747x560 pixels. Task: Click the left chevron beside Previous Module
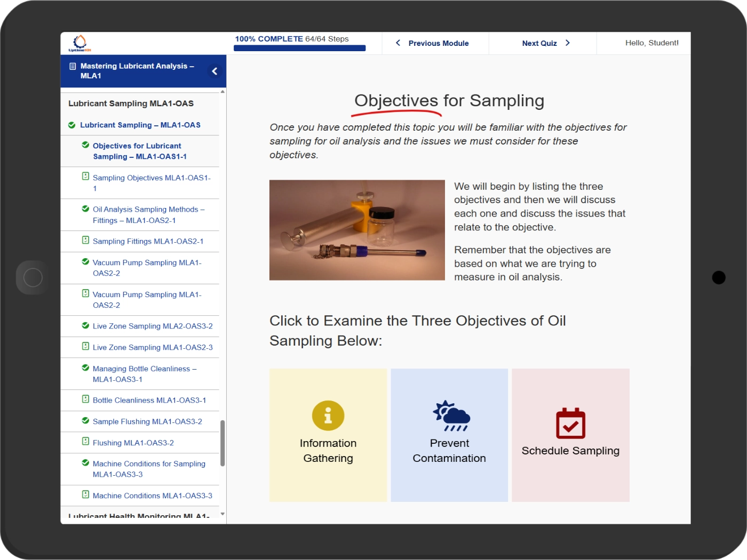pos(398,43)
